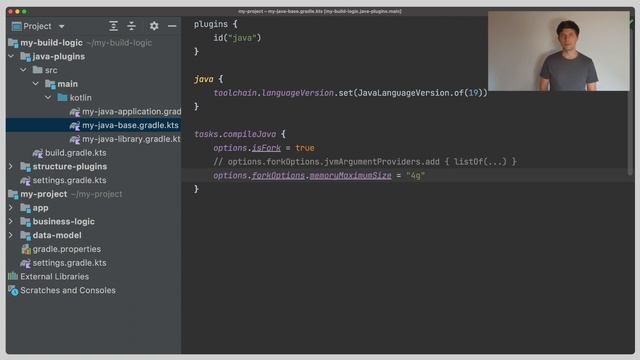Viewport: 640px width, 360px height.
Task: Open build.gradle.kts under java-plugins
Action: click(76, 153)
